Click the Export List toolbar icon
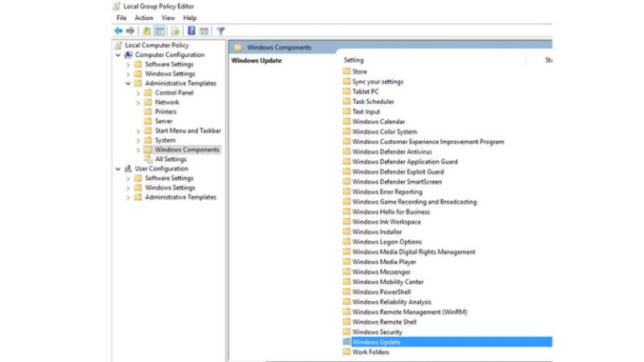Viewport: 644px width, 362px height. click(175, 31)
